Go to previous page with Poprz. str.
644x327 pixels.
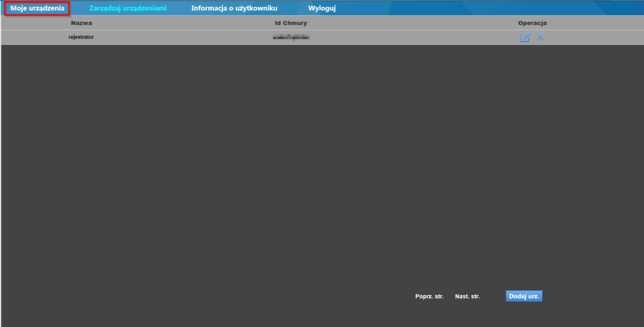[x=430, y=296]
